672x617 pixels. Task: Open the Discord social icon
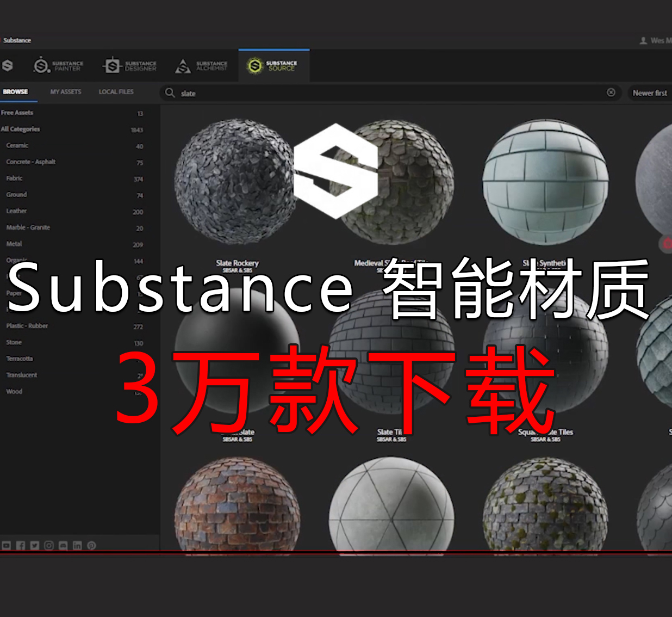tap(63, 545)
